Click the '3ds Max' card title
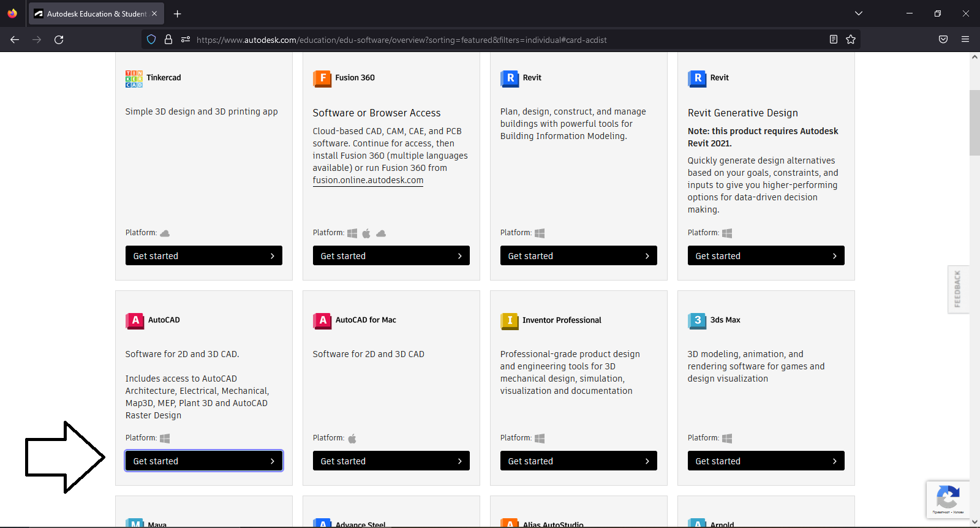The height and width of the screenshot is (528, 980). [x=725, y=320]
